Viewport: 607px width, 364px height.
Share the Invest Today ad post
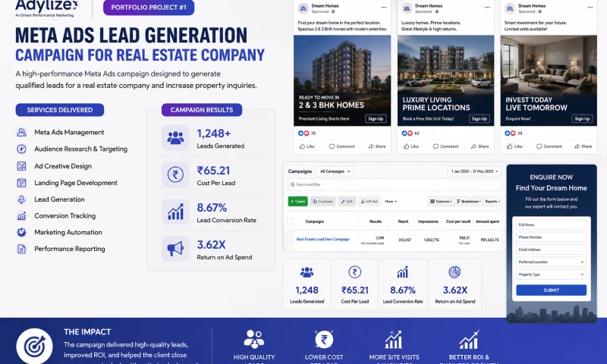coord(583,146)
